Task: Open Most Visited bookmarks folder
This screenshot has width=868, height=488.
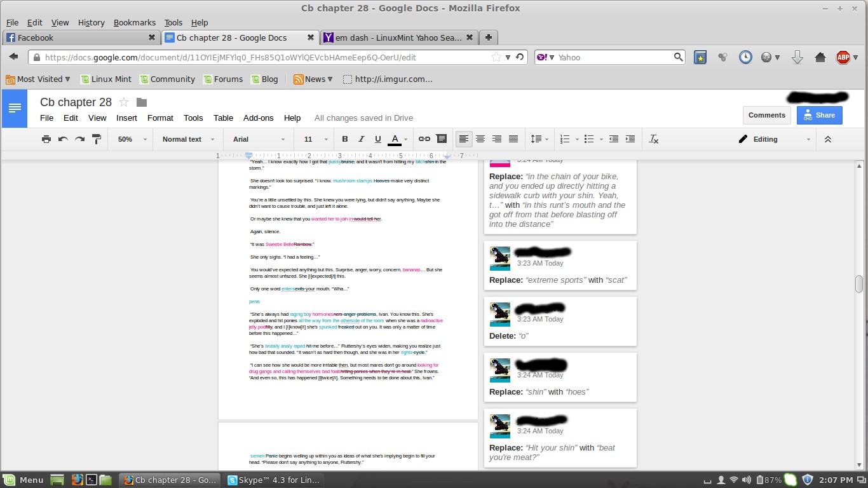Action: pyautogui.click(x=37, y=79)
